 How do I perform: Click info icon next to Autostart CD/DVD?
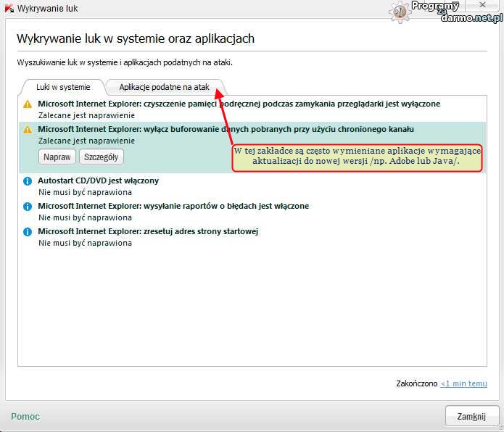point(28,181)
